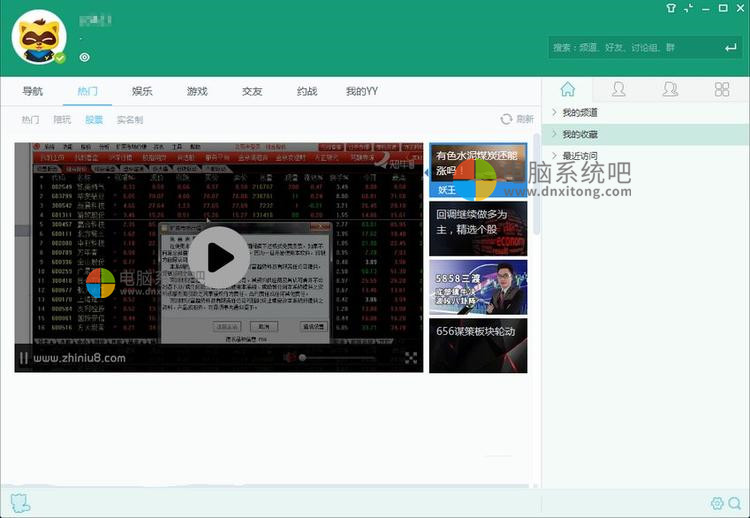Image resolution: width=750 pixels, height=518 pixels.
Task: Open the groups icon tab in sidebar
Action: (x=670, y=90)
